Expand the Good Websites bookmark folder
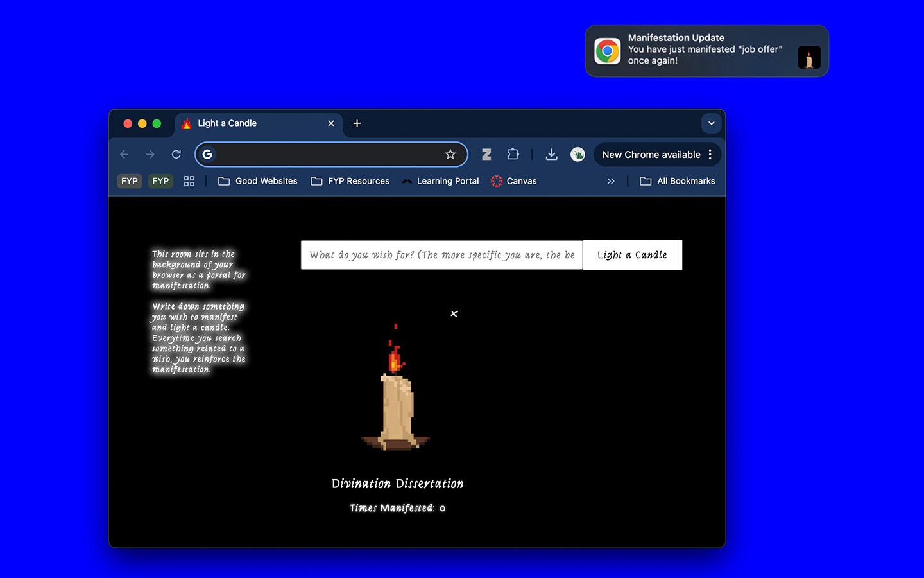The width and height of the screenshot is (924, 578). click(258, 181)
